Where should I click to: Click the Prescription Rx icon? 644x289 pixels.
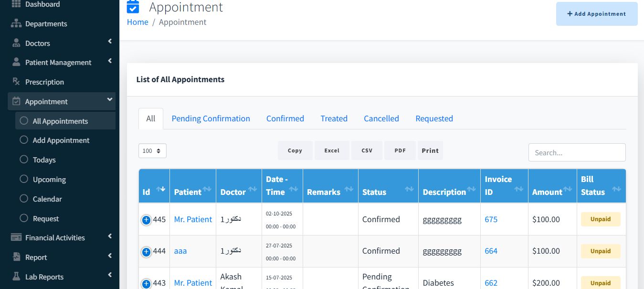pyautogui.click(x=16, y=82)
